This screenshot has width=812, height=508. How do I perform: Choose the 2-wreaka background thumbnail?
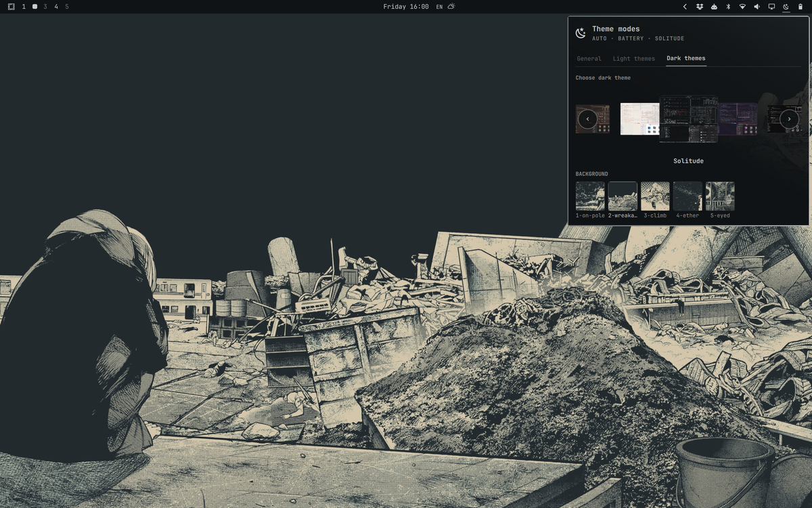623,196
